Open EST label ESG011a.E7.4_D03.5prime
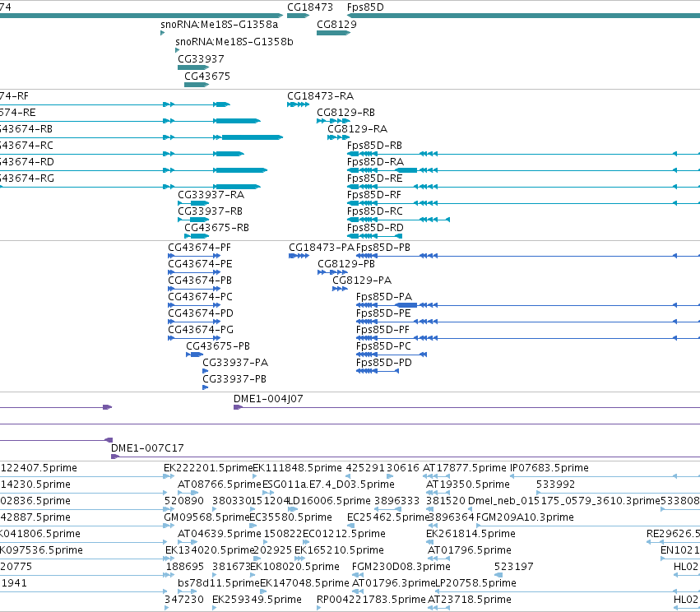Viewport: 700px width, 612px height. [328, 484]
